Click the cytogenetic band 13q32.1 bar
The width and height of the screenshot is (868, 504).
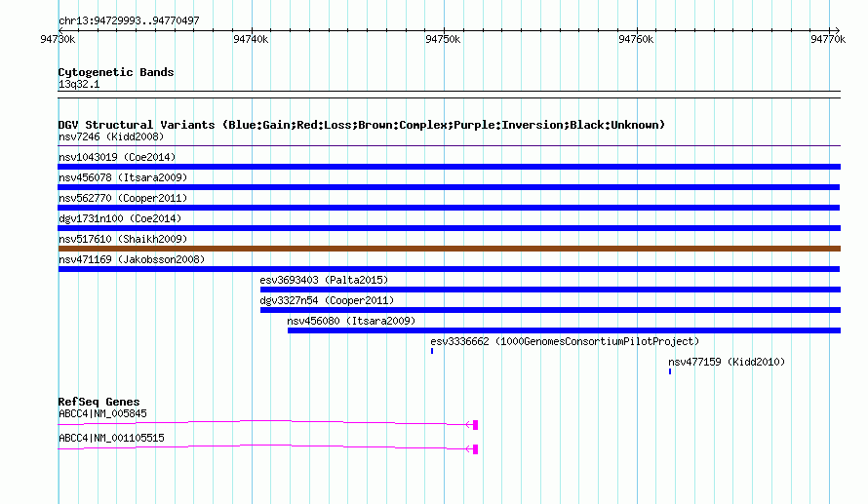coord(450,95)
